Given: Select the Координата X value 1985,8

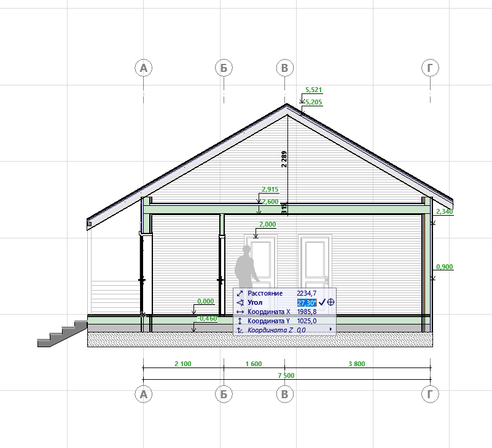Looking at the screenshot, I should click(306, 312).
